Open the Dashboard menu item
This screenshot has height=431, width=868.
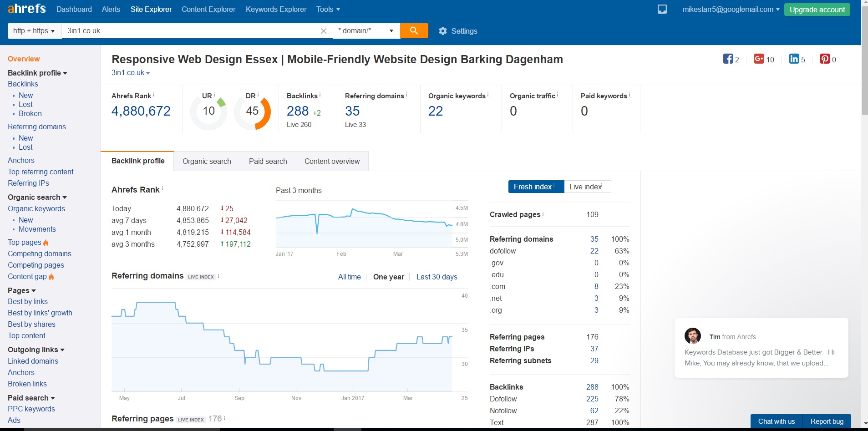coord(74,9)
